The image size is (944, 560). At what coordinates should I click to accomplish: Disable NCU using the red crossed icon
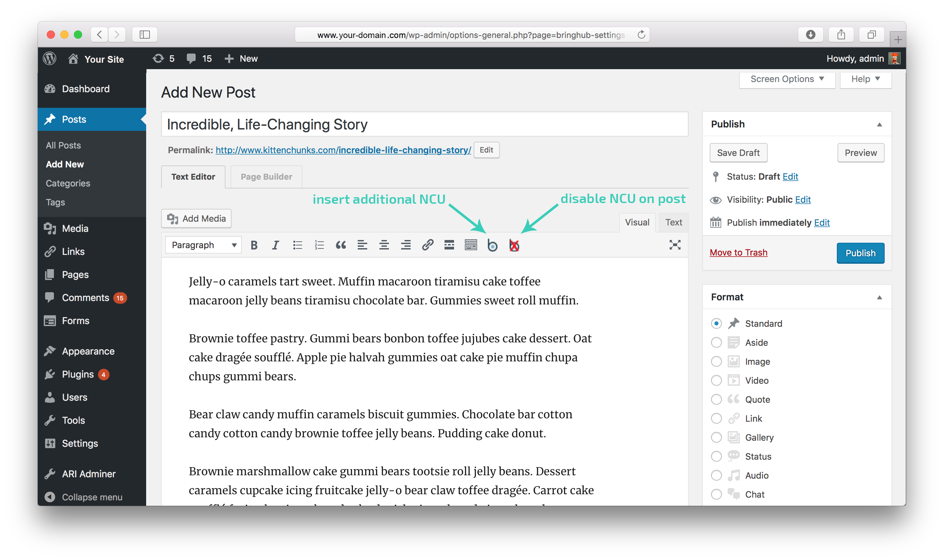click(514, 246)
